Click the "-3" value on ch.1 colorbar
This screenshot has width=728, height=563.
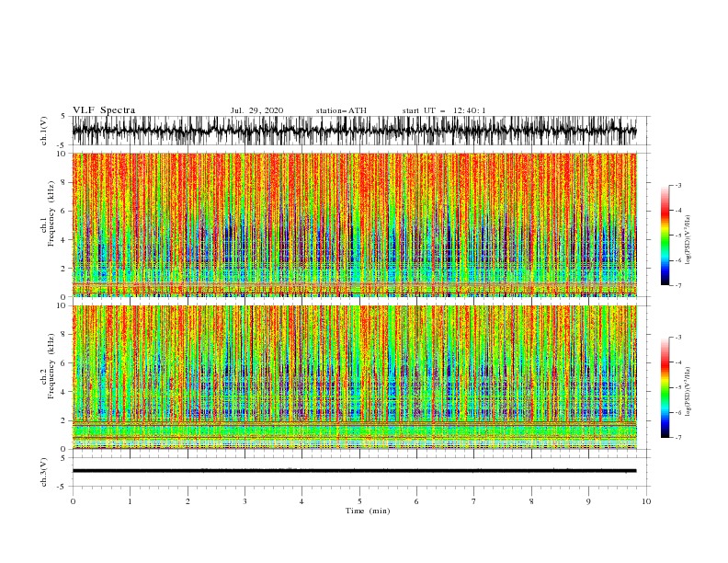click(x=677, y=185)
